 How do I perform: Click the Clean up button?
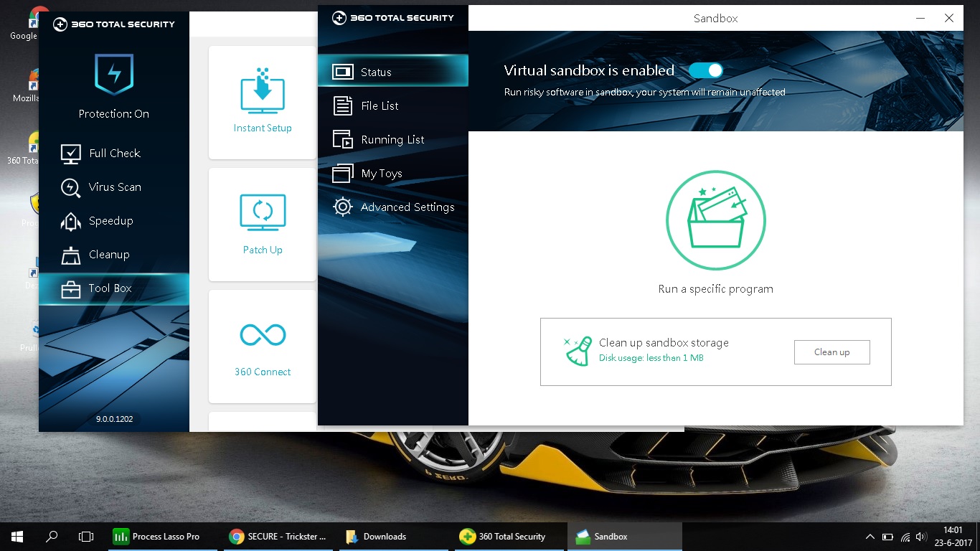coord(831,352)
